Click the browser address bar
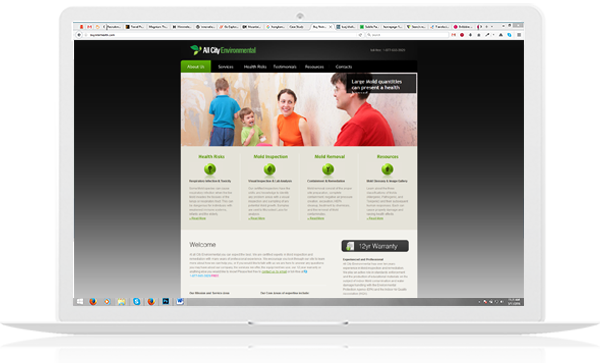Viewport: 600px width, 363px height. tap(222, 35)
